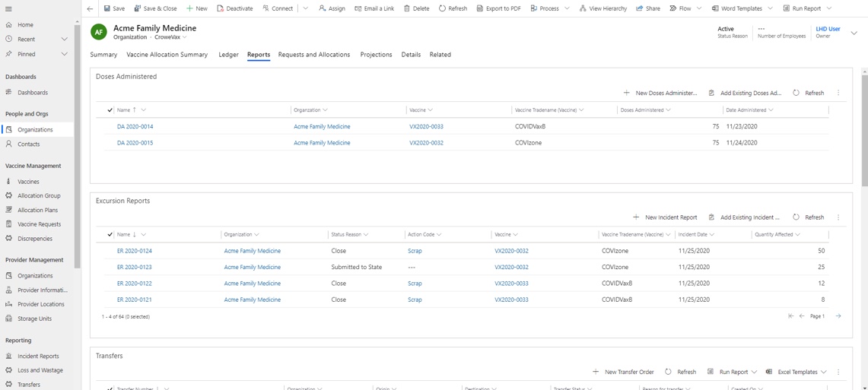
Task: Open more options for Doses Administered grid
Action: [x=838, y=93]
